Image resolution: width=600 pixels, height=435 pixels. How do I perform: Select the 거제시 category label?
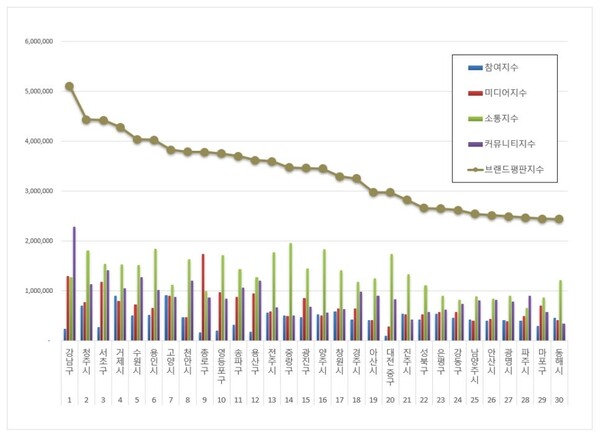click(120, 361)
